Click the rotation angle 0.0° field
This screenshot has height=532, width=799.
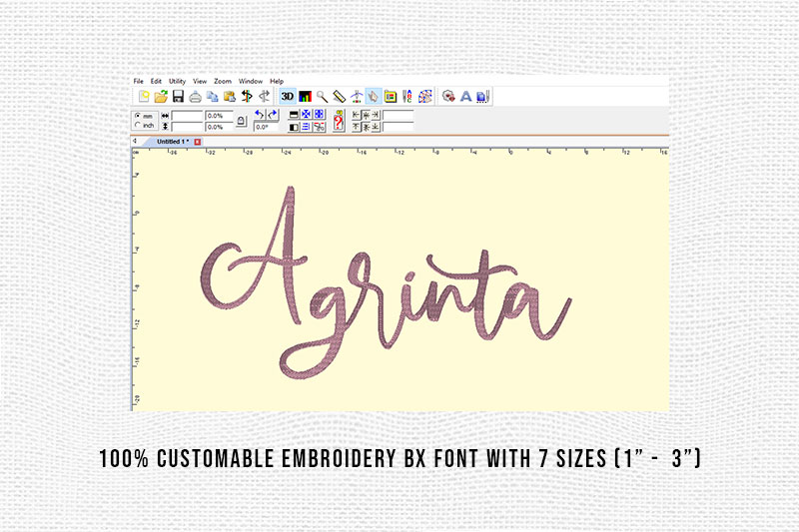[266, 127]
